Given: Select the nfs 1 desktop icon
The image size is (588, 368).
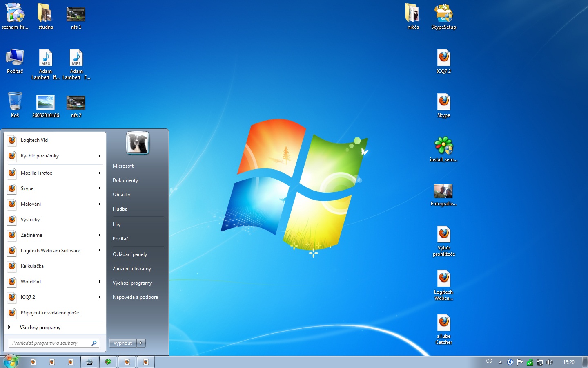Looking at the screenshot, I should [76, 17].
